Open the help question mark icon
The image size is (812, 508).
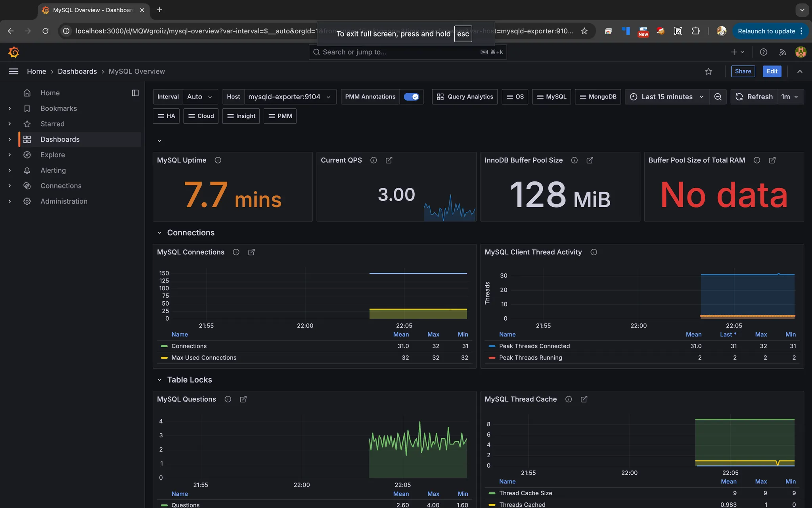[x=763, y=52]
